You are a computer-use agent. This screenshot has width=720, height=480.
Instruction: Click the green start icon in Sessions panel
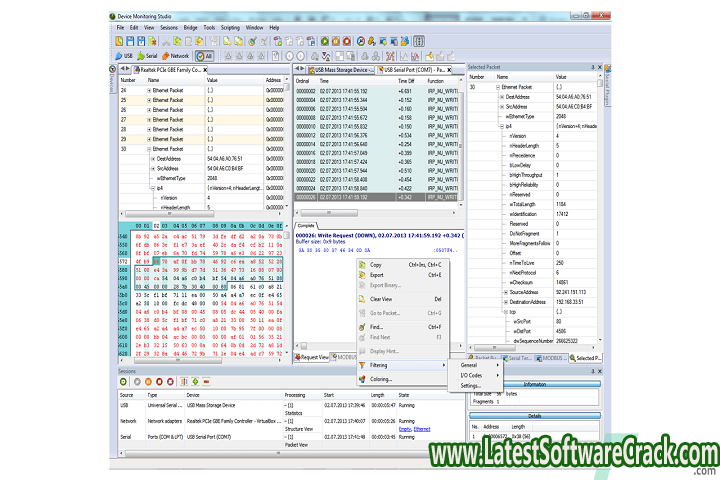(125, 381)
